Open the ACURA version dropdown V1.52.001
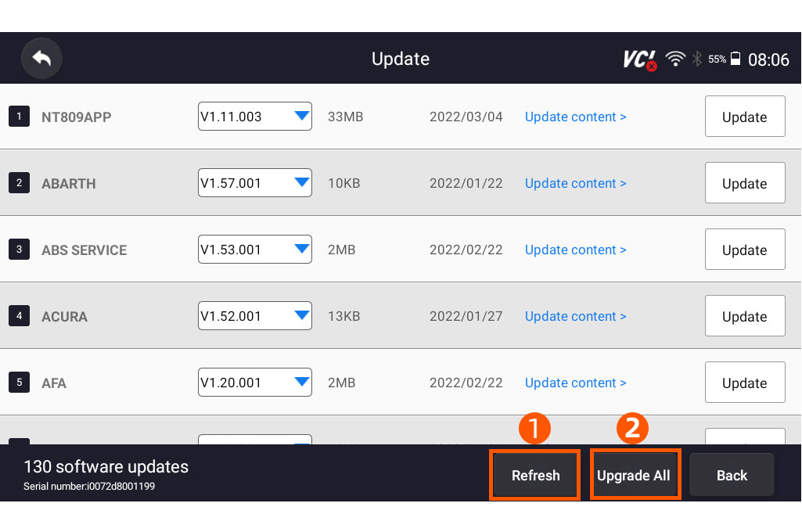The width and height of the screenshot is (802, 532). tap(255, 315)
